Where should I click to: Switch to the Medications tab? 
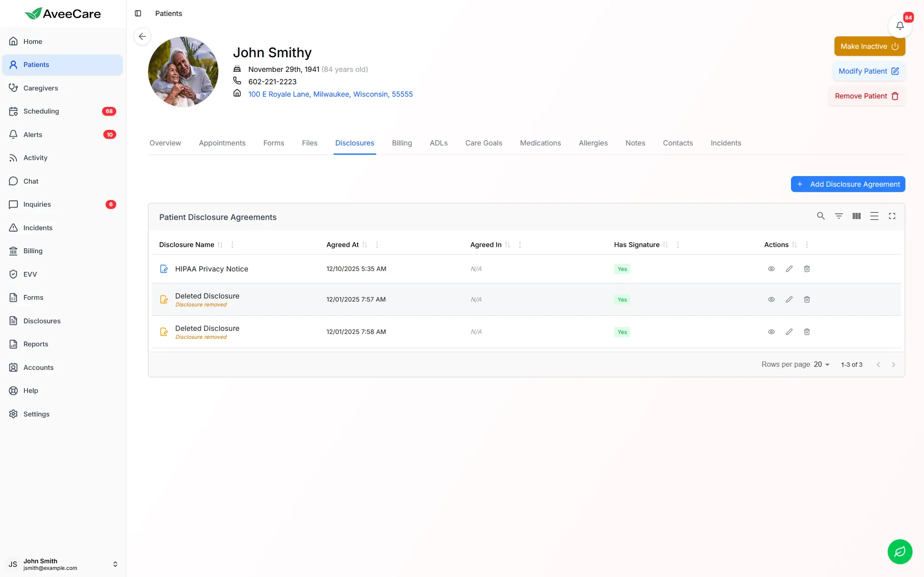pos(540,143)
